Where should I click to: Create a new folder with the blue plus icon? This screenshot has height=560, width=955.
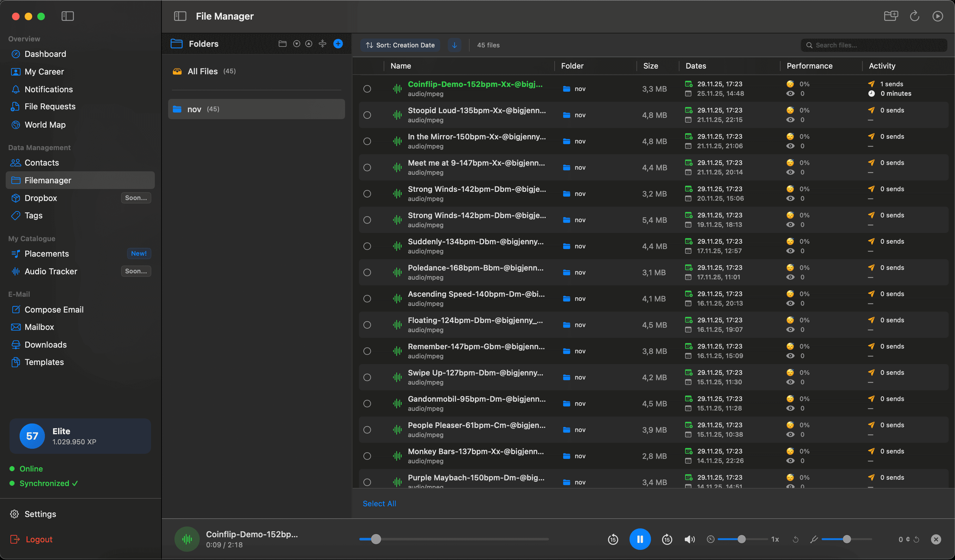tap(338, 44)
